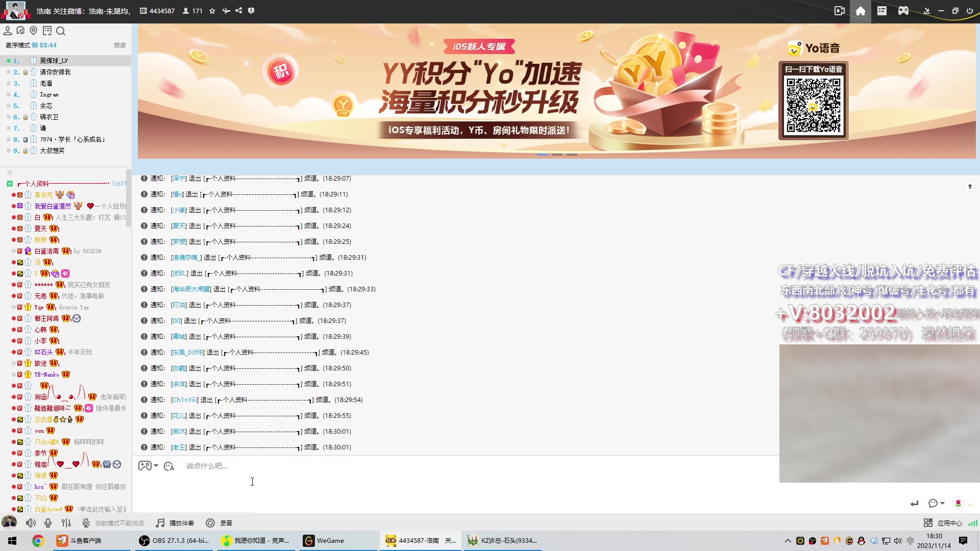
Task: Open the Windows notification center icon
Action: 963,541
